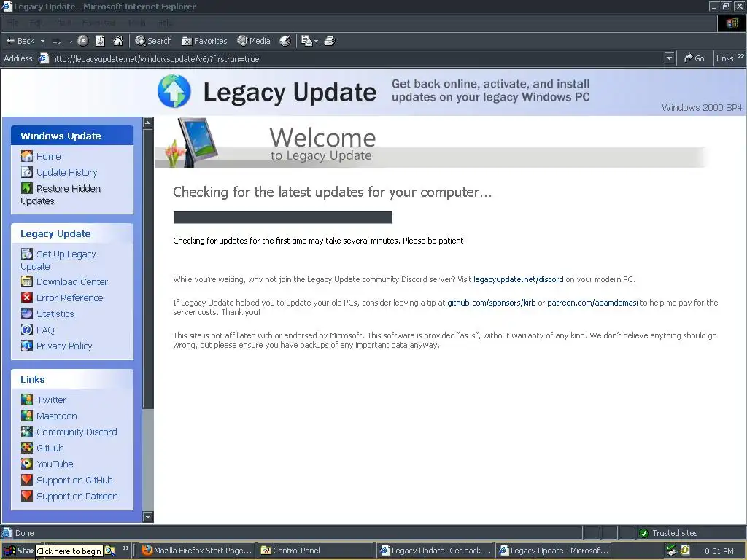Open Support on Patreon link
This screenshot has width=747, height=560.
point(77,496)
